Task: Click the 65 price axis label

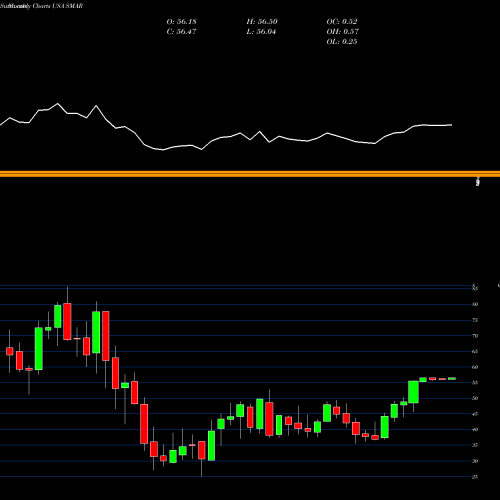Action: (475, 351)
